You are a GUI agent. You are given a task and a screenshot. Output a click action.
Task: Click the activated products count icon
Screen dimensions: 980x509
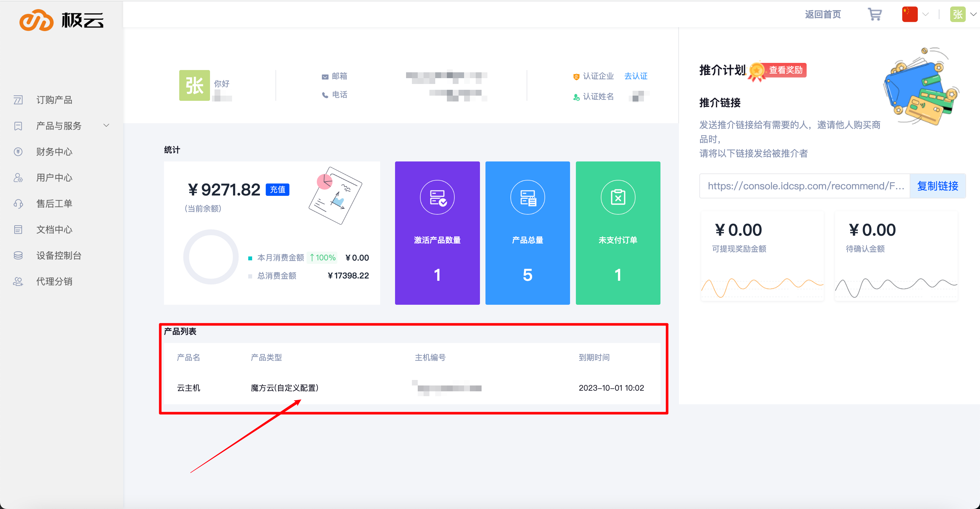[437, 197]
